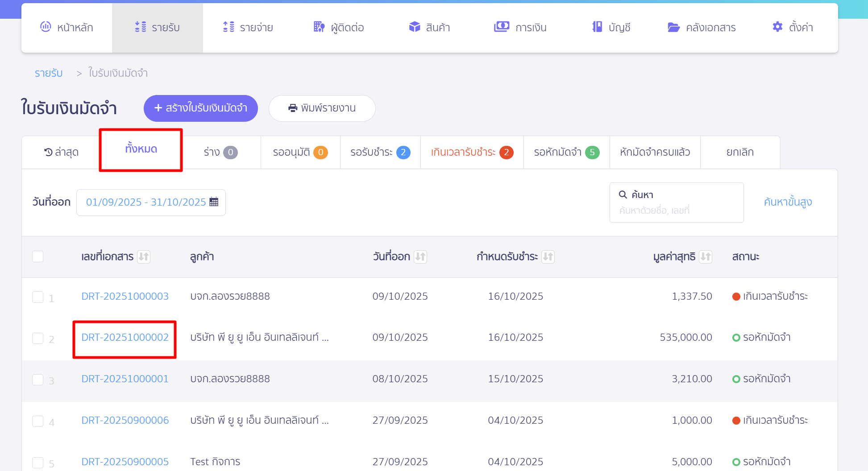The image size is (868, 471).
Task: Sort by payment due date column
Action: [x=548, y=256]
